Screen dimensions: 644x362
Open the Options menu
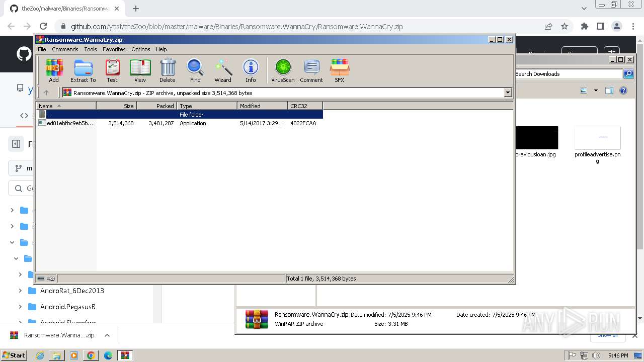point(141,49)
